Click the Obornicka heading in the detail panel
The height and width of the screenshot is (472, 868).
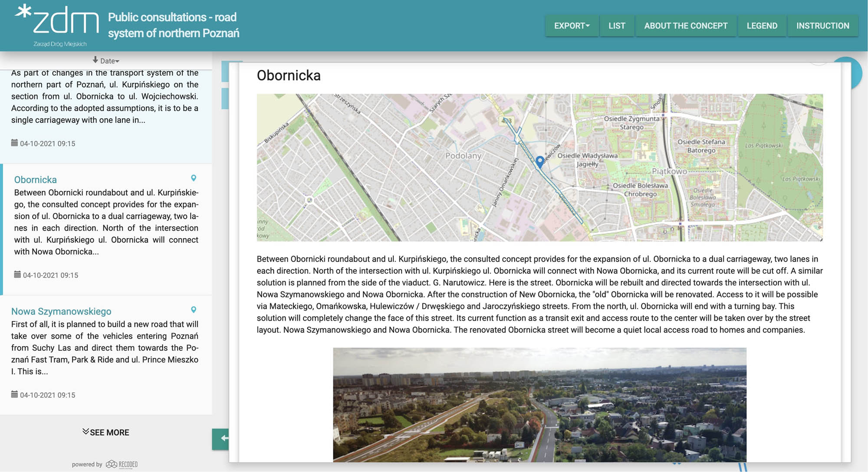(x=289, y=75)
